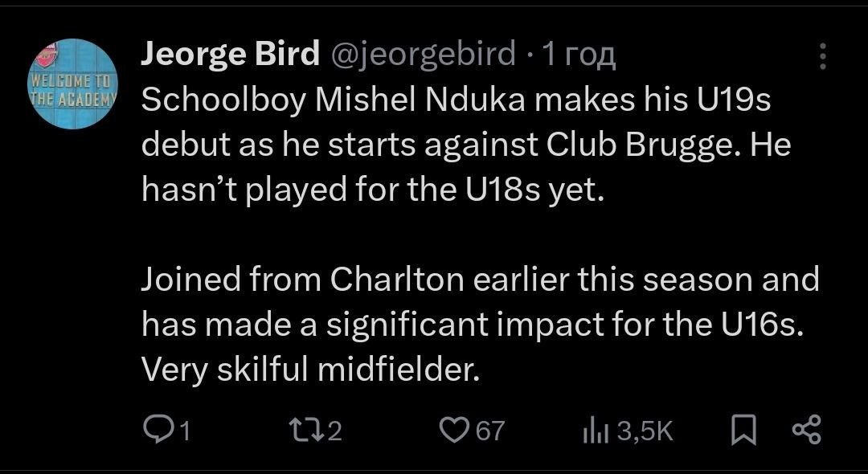This screenshot has height=474, width=868.
Task: Click the reply count number 1
Action: 184,432
